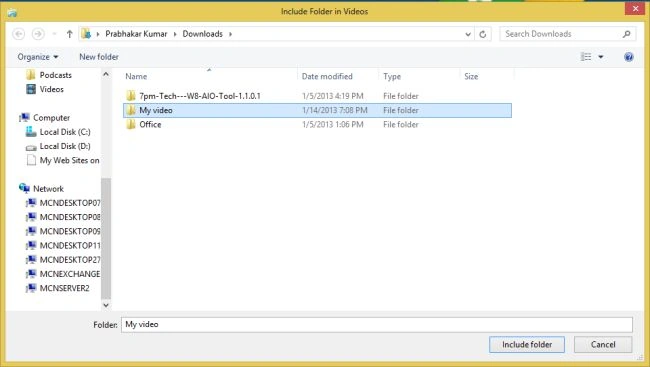Select MCNDESKTOP27 network computer
650x367 pixels.
pos(70,260)
